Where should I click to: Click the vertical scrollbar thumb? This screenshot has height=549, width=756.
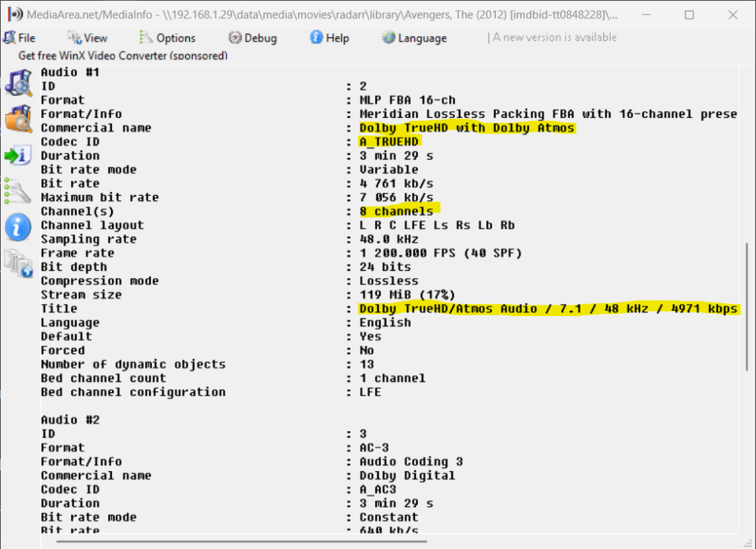point(747,307)
